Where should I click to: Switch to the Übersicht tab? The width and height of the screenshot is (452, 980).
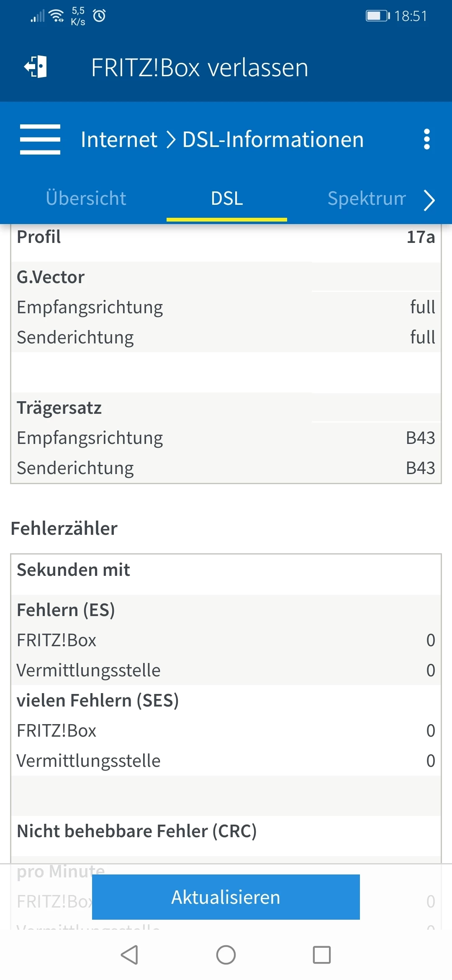coord(86,199)
